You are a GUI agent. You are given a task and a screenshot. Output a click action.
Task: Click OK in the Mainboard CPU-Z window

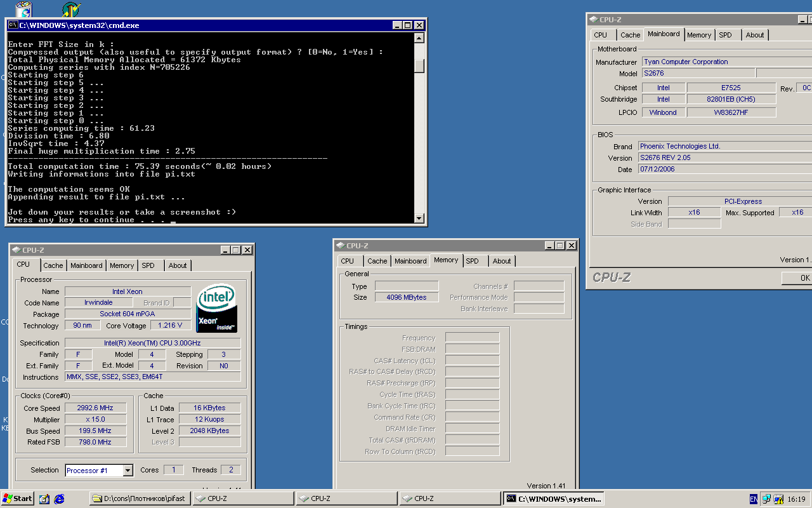[x=798, y=277]
